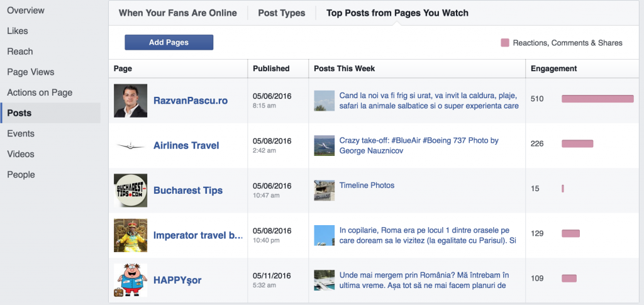
Task: Click the Page column header
Action: (x=123, y=69)
